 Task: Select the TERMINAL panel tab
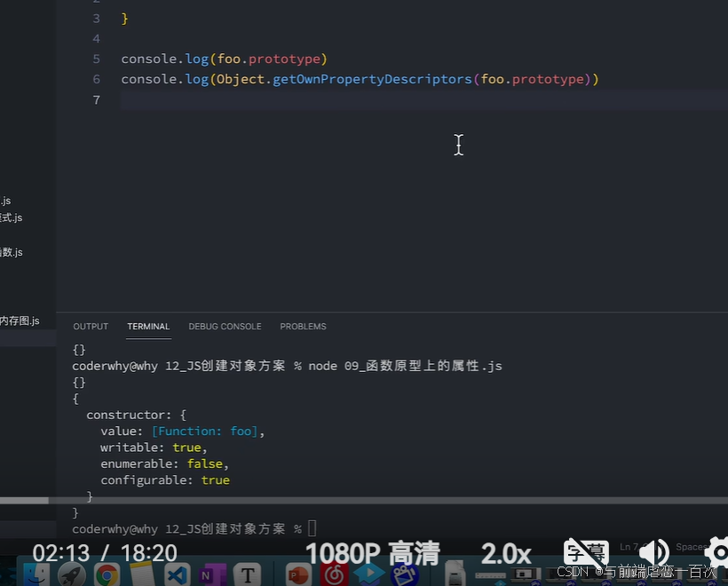[x=148, y=327]
